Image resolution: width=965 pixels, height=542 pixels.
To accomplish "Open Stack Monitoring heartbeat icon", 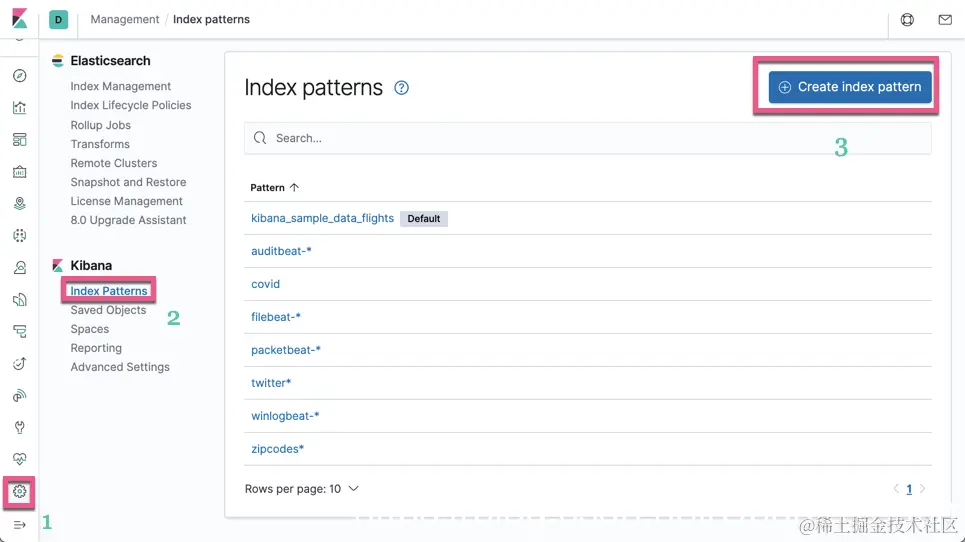I will (20, 459).
